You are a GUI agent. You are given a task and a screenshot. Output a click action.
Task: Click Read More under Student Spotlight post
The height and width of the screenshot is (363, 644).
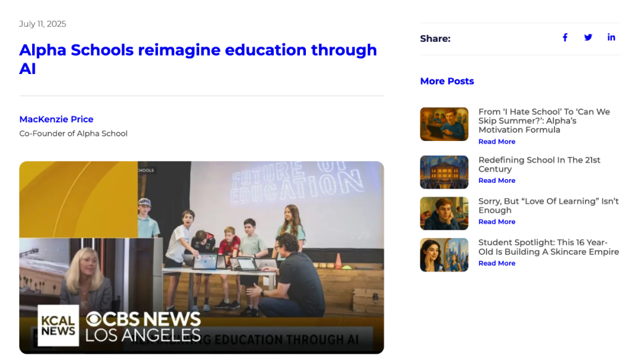[497, 263]
